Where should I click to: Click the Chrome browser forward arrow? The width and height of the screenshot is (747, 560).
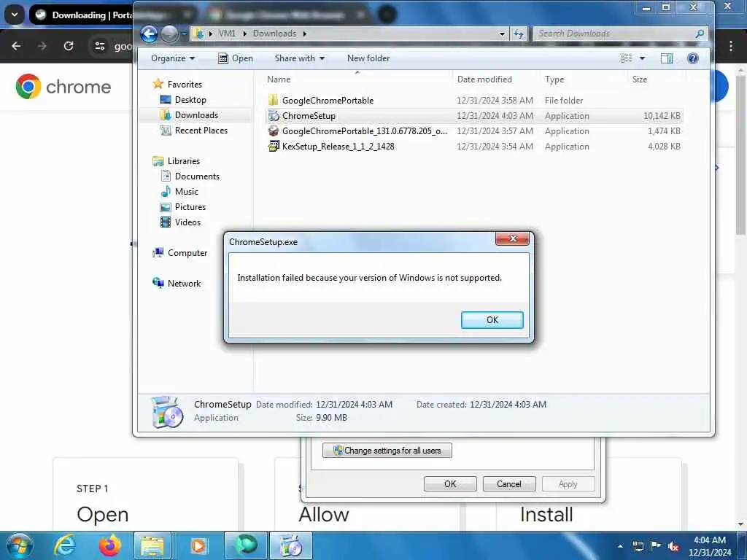point(42,46)
